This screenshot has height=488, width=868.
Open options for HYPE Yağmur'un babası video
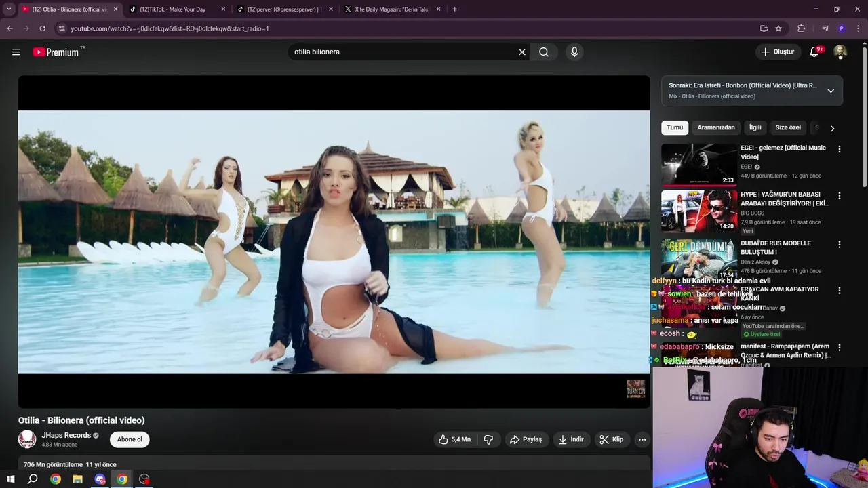(840, 196)
